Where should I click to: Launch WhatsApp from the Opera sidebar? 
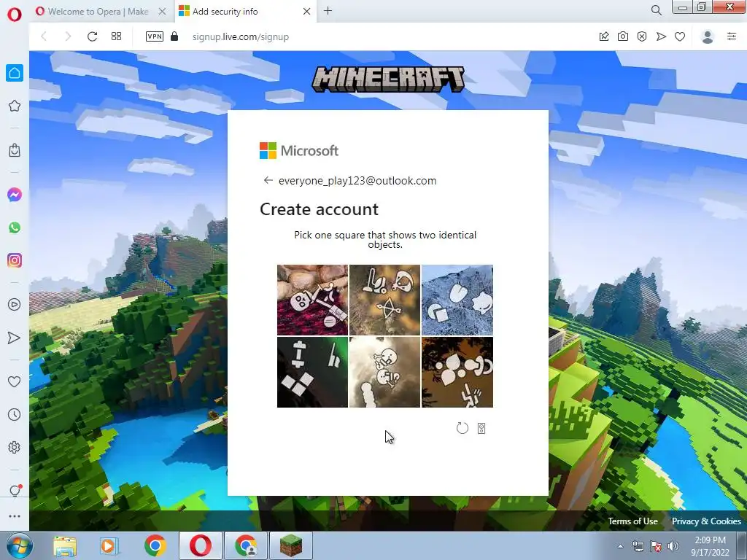coord(15,227)
